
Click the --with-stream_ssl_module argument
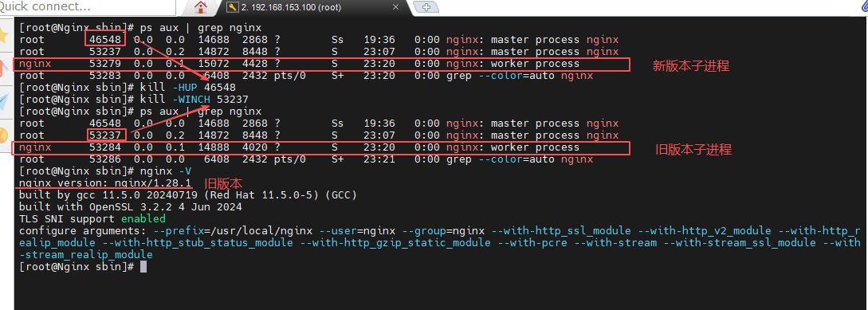(x=740, y=243)
